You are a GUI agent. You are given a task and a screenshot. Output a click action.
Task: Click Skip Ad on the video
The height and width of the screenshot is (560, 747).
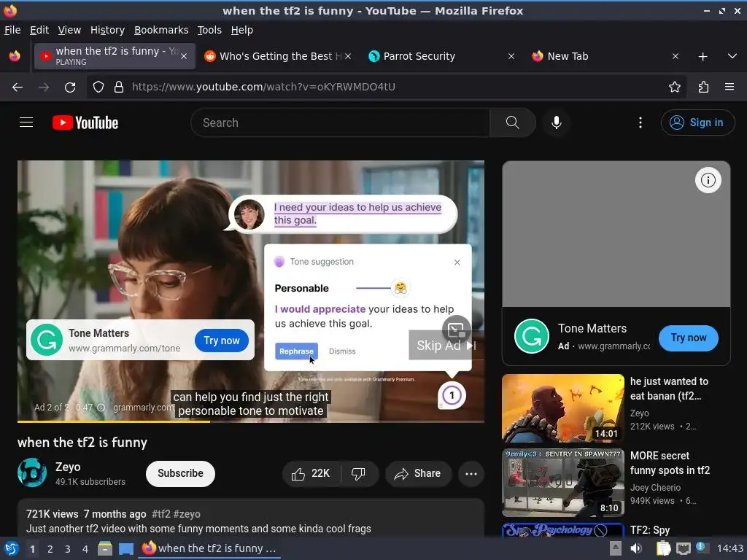[x=446, y=345]
